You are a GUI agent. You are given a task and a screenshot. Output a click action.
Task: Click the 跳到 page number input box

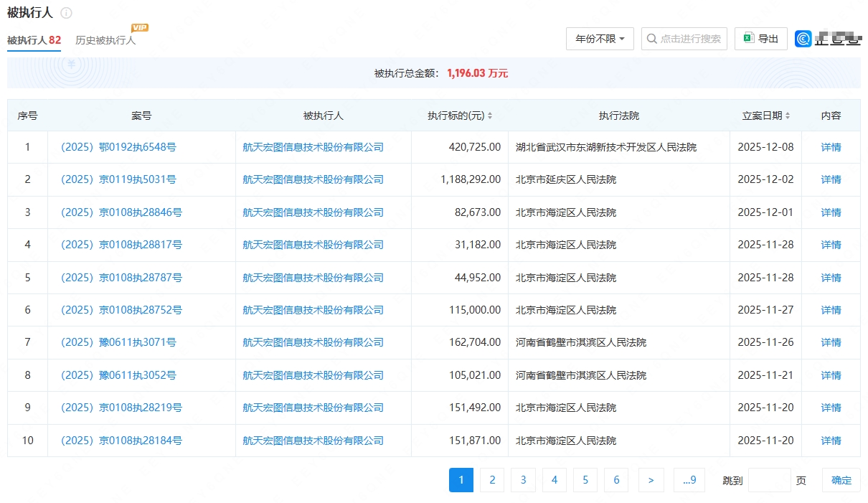(769, 480)
